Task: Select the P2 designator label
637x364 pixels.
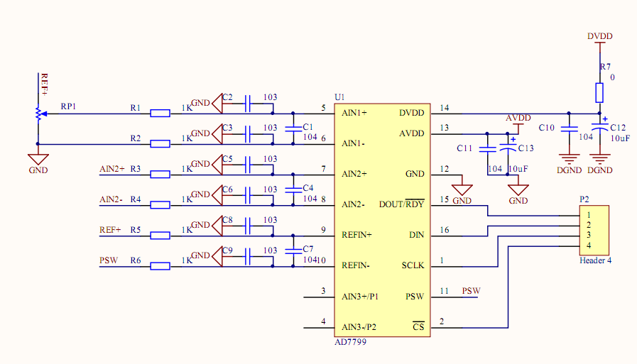Action: point(584,199)
